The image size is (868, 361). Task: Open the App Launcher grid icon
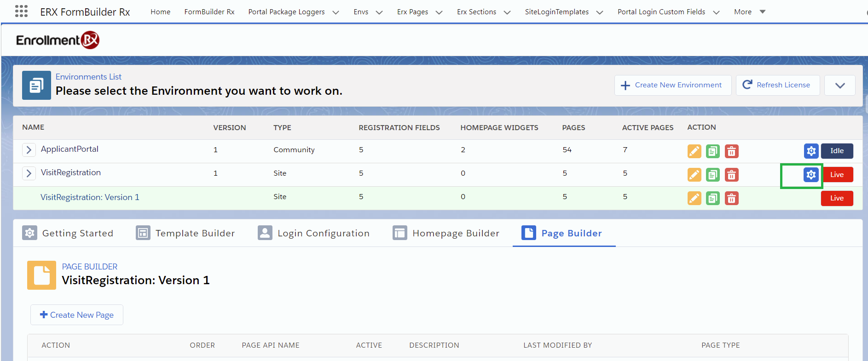point(21,11)
